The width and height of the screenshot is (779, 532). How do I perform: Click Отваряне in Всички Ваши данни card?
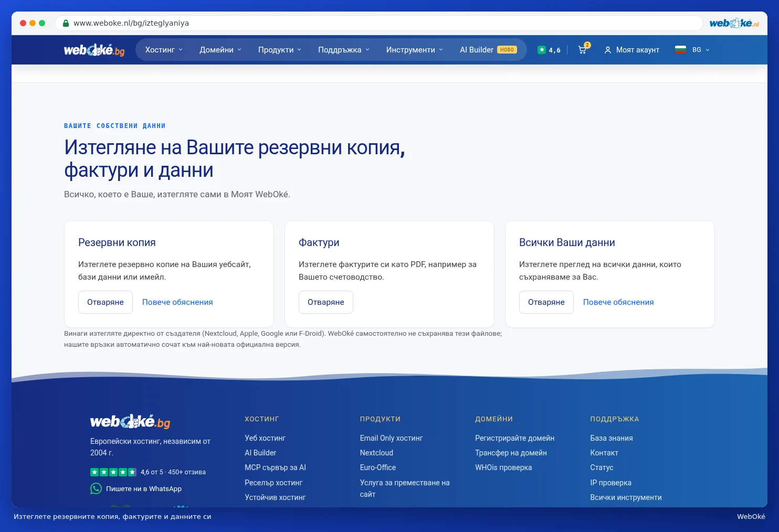pos(546,302)
